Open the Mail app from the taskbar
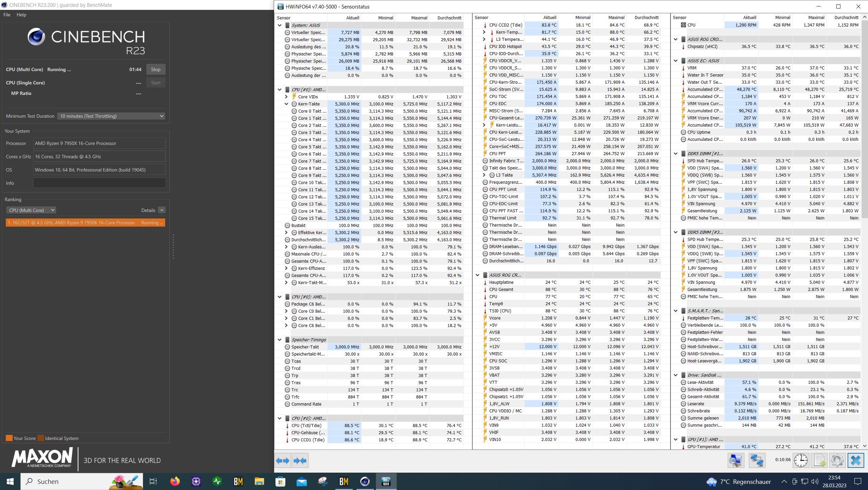This screenshot has height=490, width=868. pyautogui.click(x=301, y=481)
